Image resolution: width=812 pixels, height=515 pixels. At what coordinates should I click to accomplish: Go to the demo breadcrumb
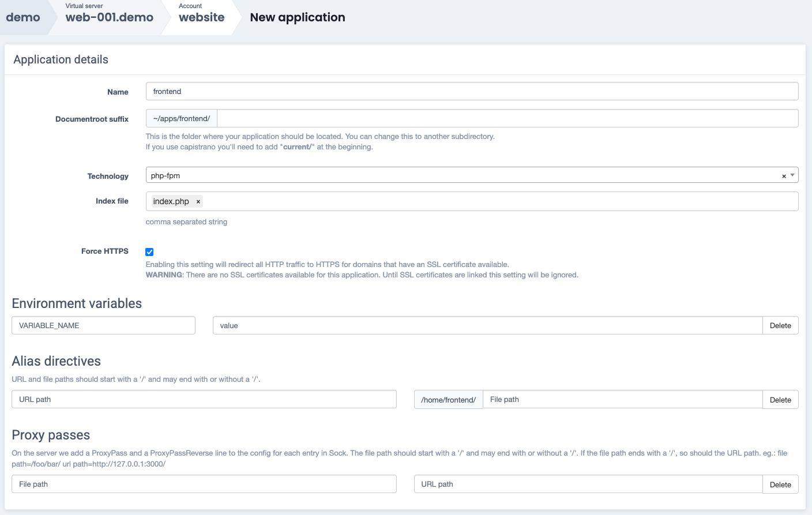(23, 17)
